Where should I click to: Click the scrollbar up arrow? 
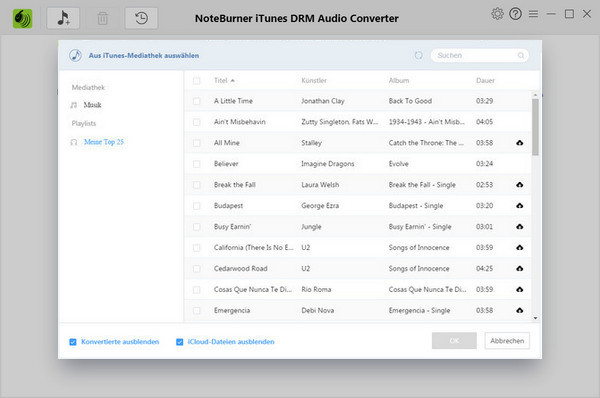(x=535, y=95)
